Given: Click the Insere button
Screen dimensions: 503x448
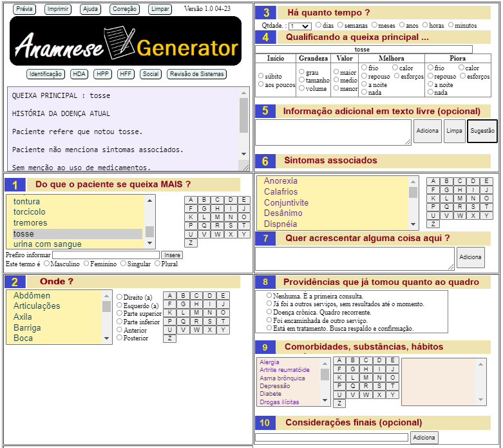Looking at the screenshot, I should (172, 255).
